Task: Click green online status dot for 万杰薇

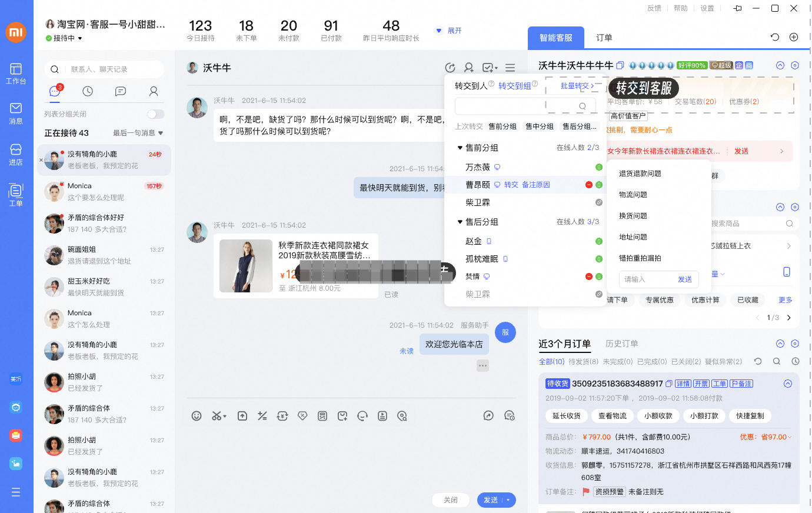Action: pos(599,167)
